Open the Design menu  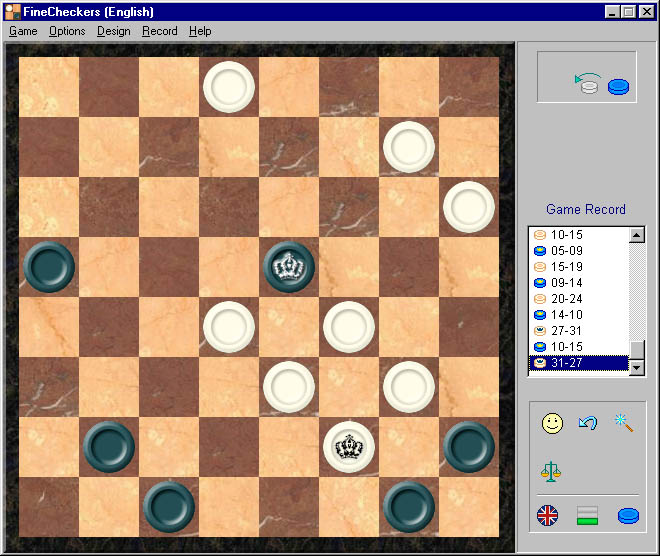tap(114, 31)
